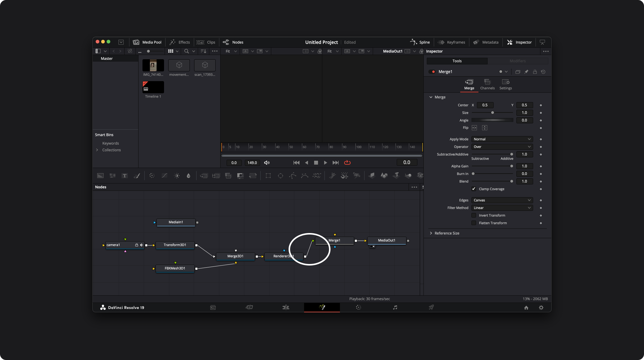Screen dimensions: 644x360
Task: Open the Operator dropdown
Action: (502, 147)
